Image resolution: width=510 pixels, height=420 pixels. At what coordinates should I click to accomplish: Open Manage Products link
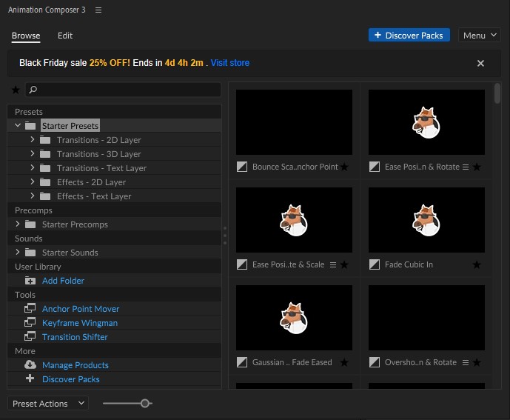(x=76, y=365)
